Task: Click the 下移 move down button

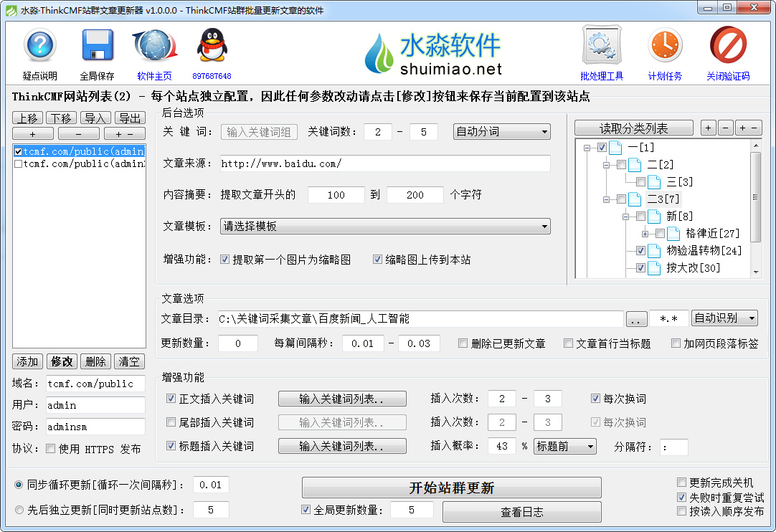Action: (x=62, y=118)
